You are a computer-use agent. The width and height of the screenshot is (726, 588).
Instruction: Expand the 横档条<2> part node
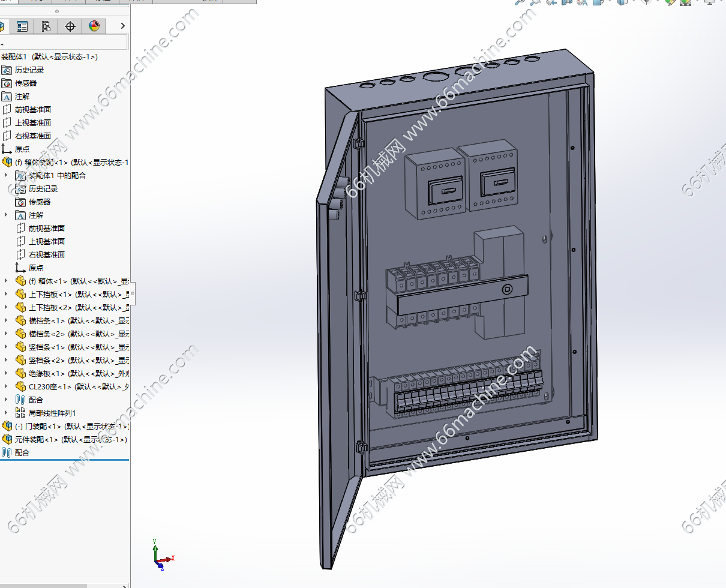click(7, 334)
